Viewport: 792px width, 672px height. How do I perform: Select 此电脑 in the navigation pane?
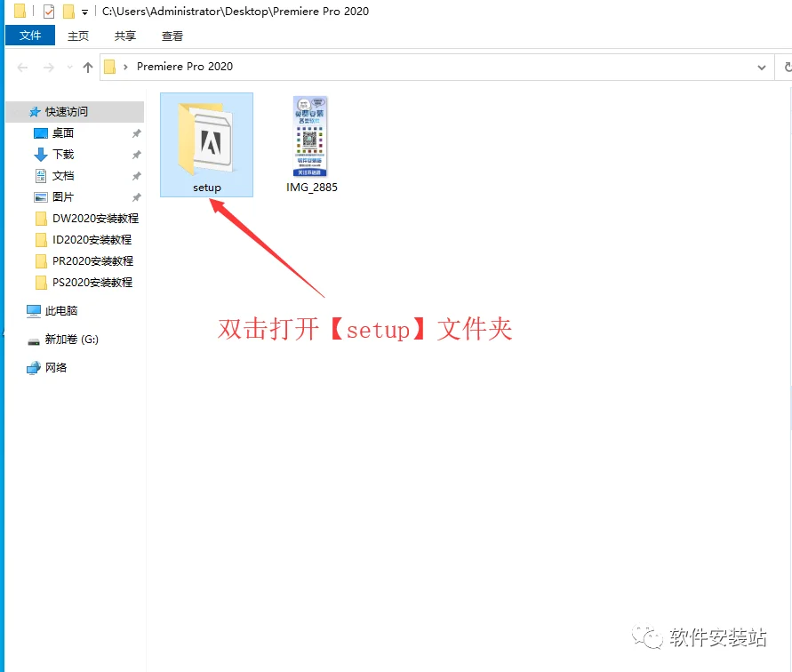(x=60, y=311)
